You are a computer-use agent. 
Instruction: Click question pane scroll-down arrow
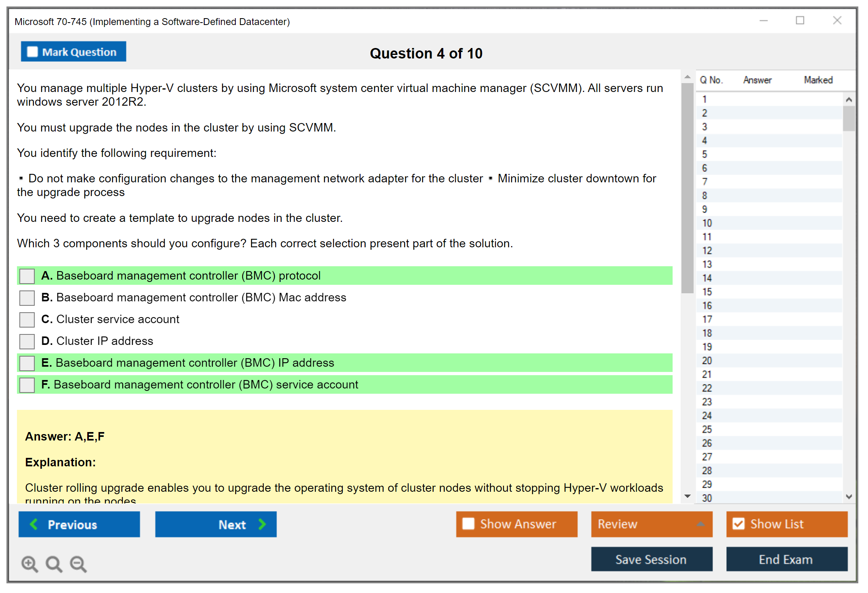[x=688, y=496]
